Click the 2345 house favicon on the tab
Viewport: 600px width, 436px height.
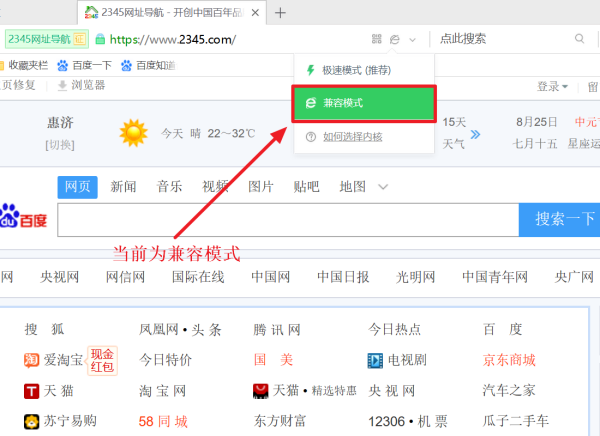91,12
